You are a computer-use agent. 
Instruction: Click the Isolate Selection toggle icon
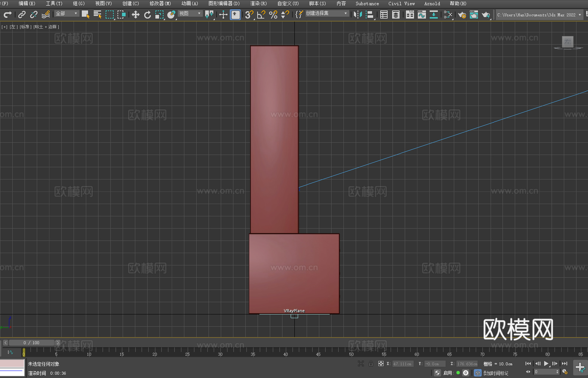click(x=361, y=364)
